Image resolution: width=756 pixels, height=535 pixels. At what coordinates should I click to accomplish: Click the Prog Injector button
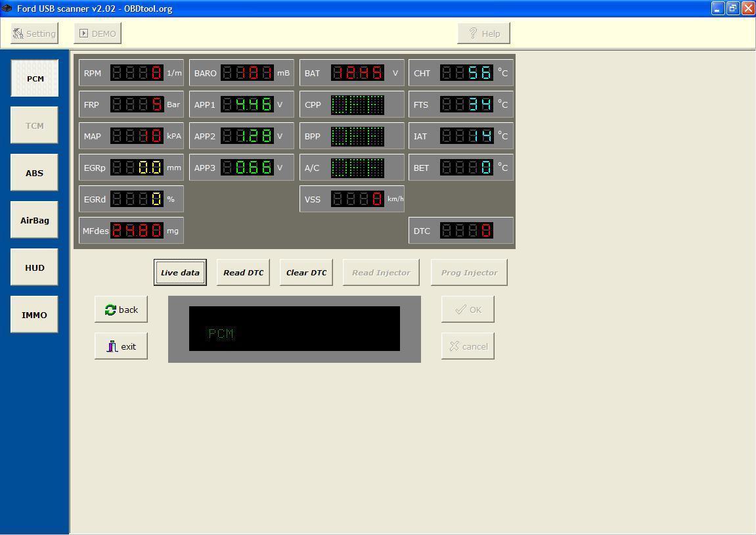coord(469,273)
